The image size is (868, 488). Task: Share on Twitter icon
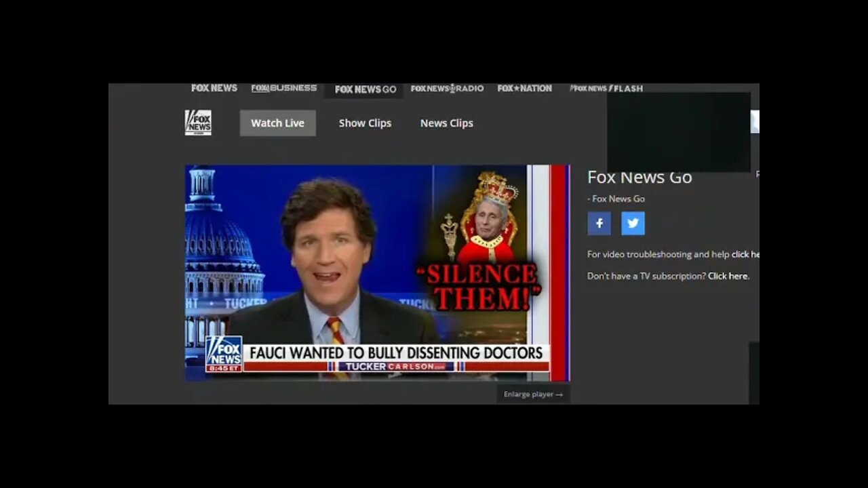(x=633, y=223)
